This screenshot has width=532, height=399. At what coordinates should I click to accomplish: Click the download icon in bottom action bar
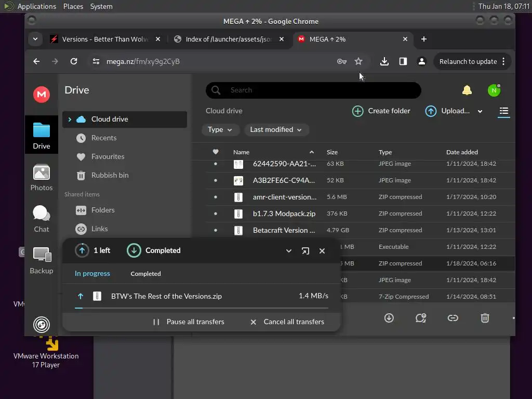(x=389, y=318)
